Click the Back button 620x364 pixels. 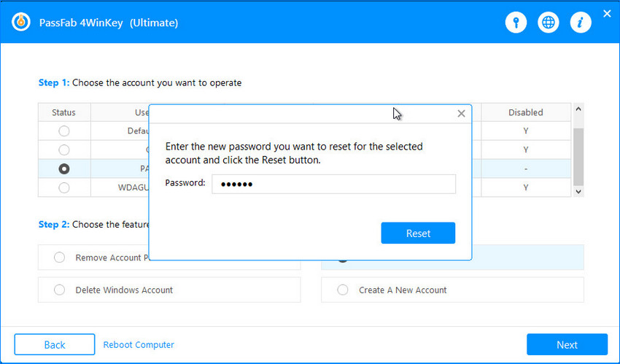[55, 344]
